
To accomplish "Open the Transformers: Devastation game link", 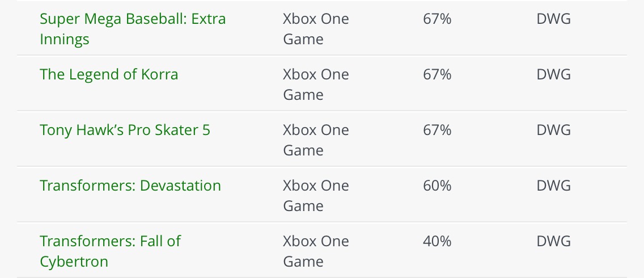I will point(130,186).
